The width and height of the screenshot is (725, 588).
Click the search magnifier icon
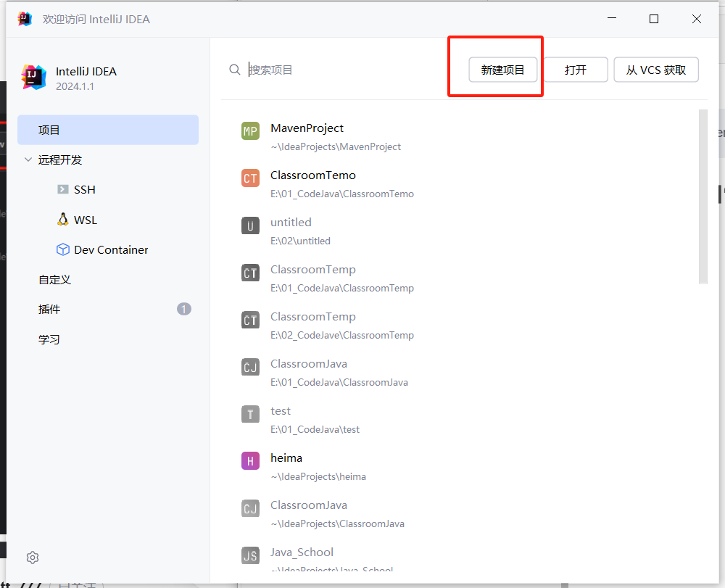(x=235, y=70)
